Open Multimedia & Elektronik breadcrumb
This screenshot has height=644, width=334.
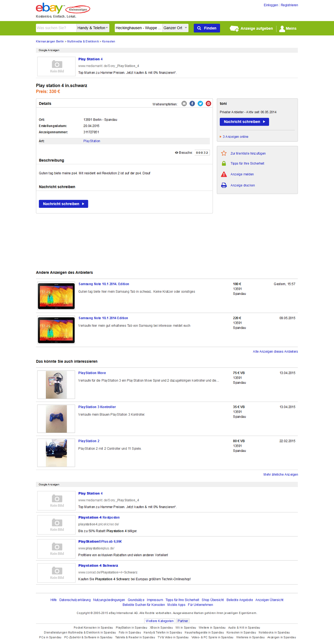(83, 41)
